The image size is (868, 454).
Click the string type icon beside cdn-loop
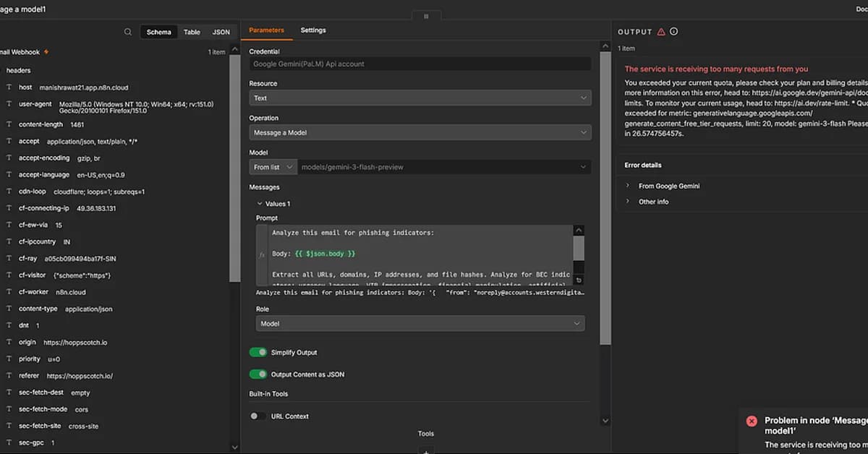click(x=9, y=192)
